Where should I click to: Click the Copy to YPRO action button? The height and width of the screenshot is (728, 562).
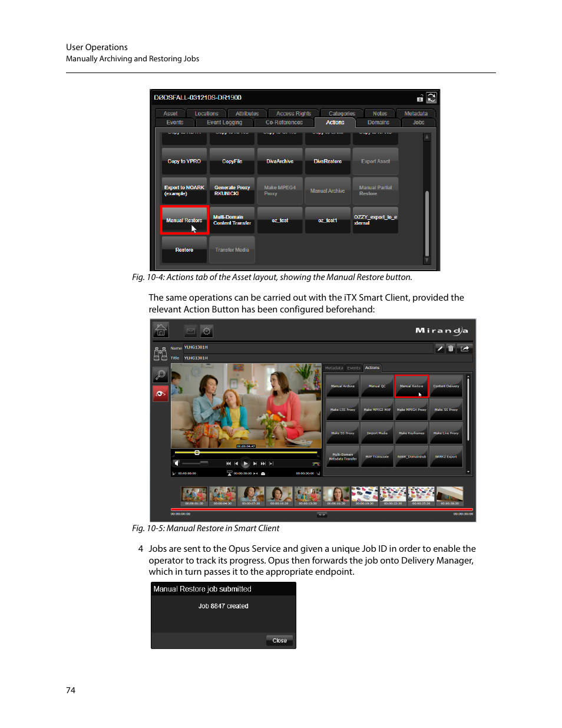pyautogui.click(x=184, y=161)
